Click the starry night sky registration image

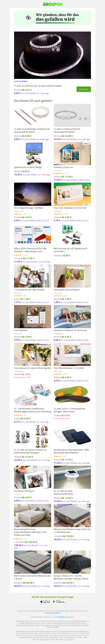point(33,194)
